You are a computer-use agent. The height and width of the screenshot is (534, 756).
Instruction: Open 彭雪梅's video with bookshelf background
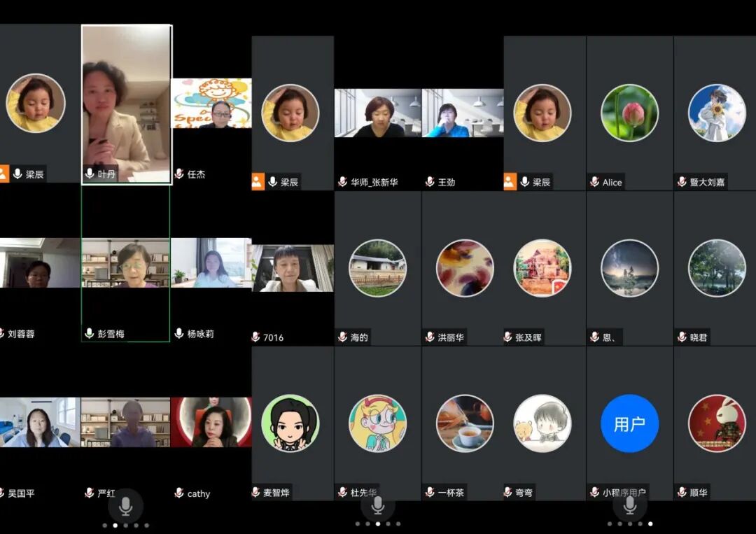(x=126, y=263)
